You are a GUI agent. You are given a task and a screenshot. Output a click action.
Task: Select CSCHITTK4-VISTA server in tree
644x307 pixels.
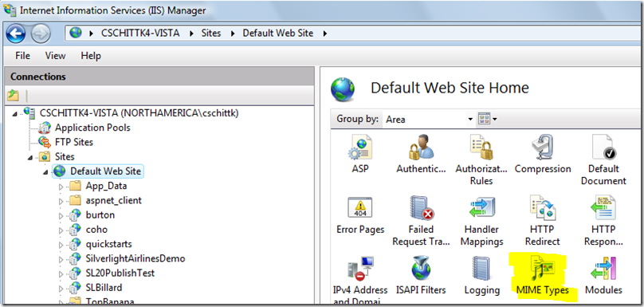click(x=139, y=113)
